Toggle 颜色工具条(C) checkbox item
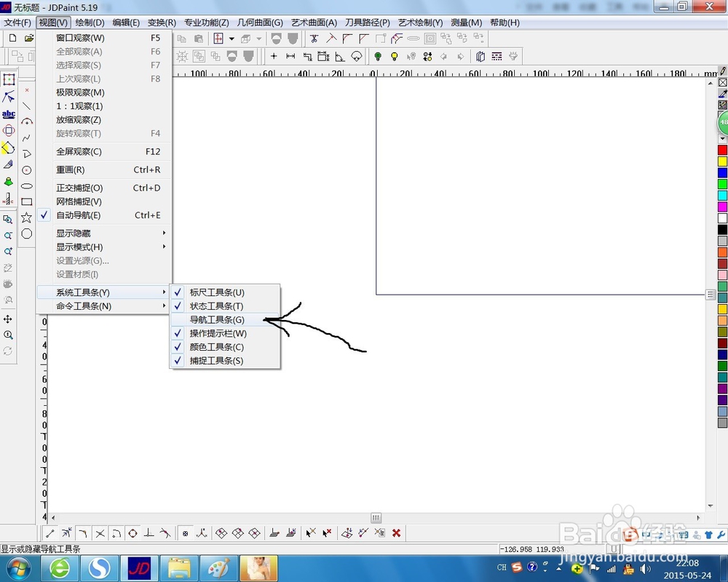This screenshot has height=582, width=728. pos(225,347)
